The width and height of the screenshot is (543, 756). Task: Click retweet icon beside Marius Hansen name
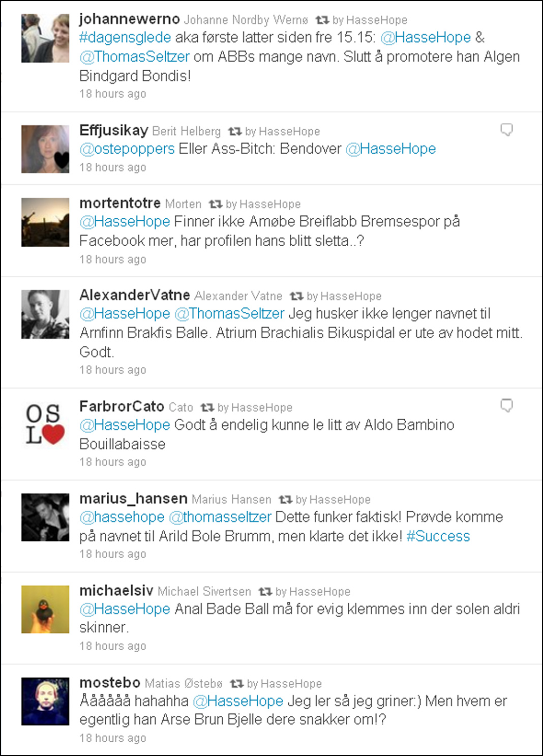pos(285,500)
